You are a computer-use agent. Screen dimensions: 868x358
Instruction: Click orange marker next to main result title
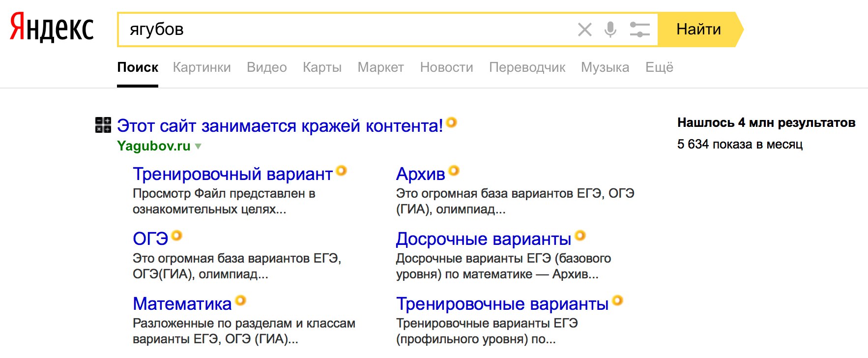click(x=451, y=122)
